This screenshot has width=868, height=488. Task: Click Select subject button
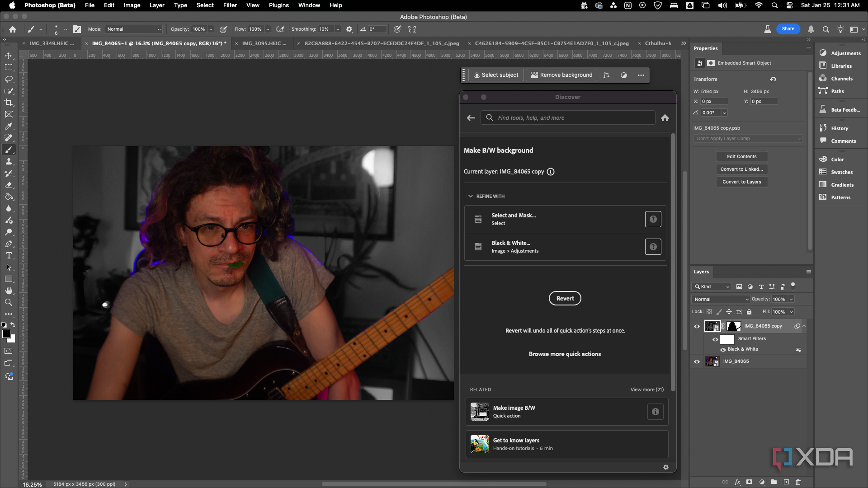[x=495, y=75]
